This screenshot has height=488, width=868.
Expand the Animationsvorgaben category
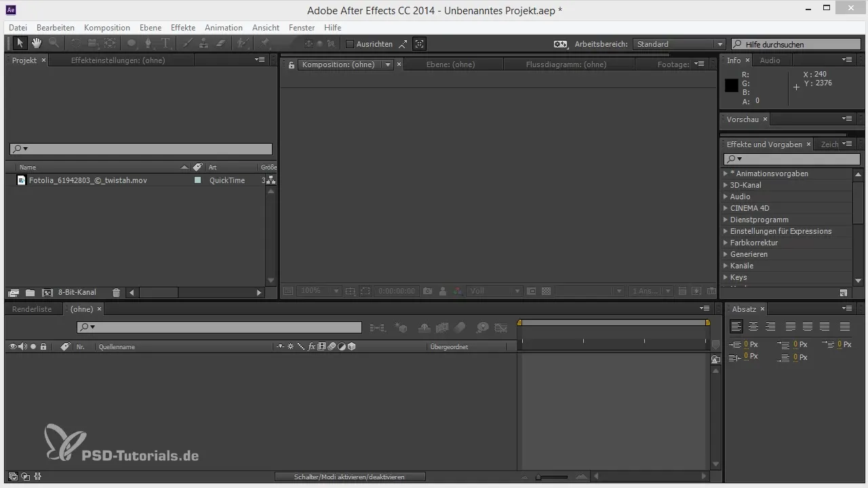coord(726,174)
